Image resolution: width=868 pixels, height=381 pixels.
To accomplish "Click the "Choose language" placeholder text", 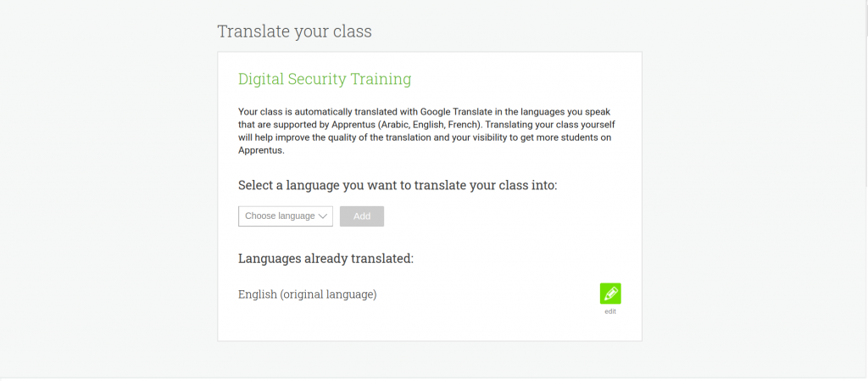I will pyautogui.click(x=280, y=216).
